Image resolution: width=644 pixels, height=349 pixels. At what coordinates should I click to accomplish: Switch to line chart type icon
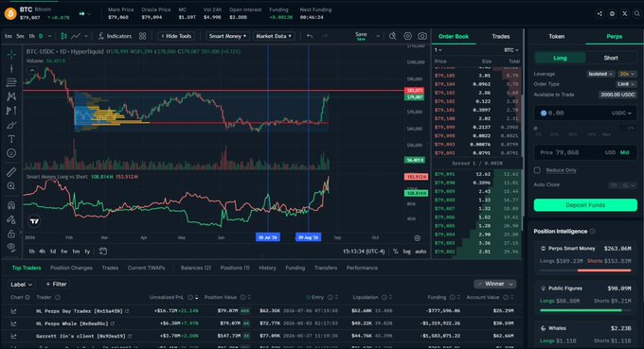click(76, 36)
